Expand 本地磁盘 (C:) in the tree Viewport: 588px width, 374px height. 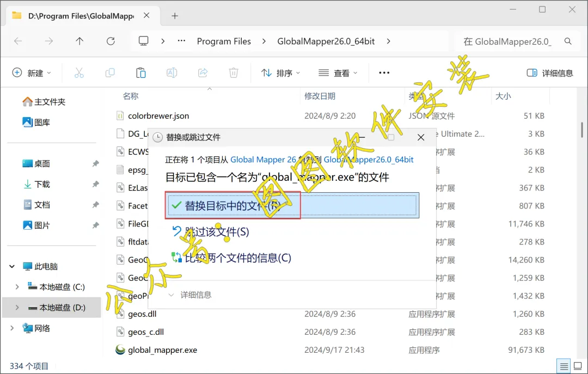coord(17,287)
